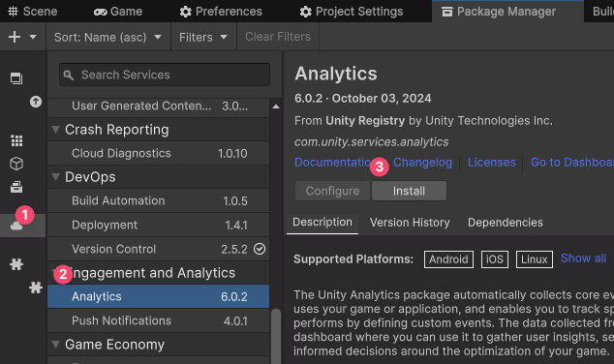Open the Sort: Name (asc) dropdown
The height and width of the screenshot is (364, 614).
(x=107, y=37)
